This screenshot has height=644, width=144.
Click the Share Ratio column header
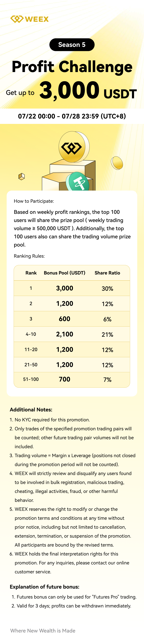pos(107,273)
